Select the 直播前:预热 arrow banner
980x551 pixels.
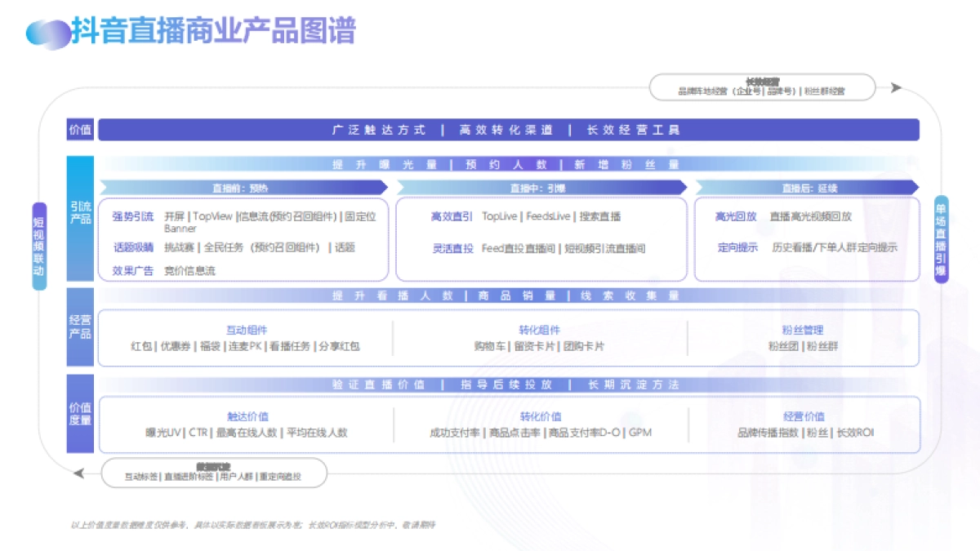pos(241,187)
